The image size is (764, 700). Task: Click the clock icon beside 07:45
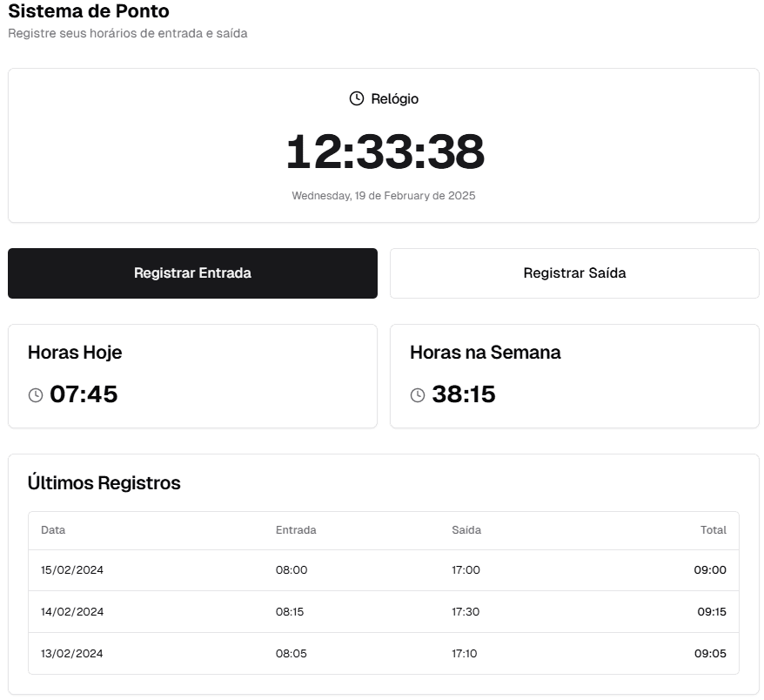[x=36, y=395]
